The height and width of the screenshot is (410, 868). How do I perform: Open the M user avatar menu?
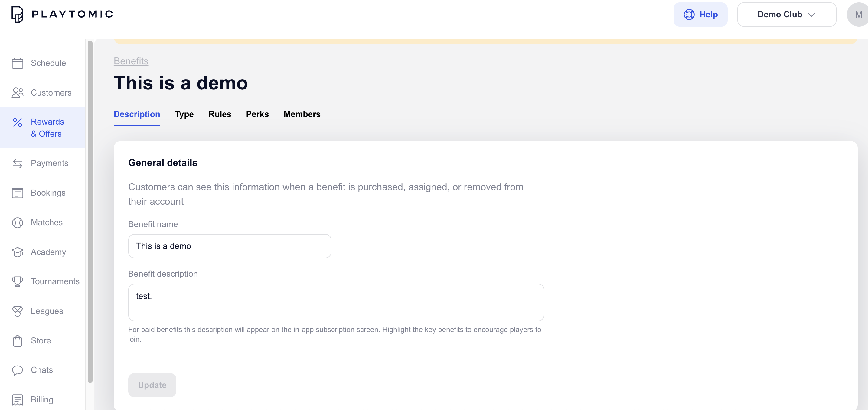coord(857,15)
